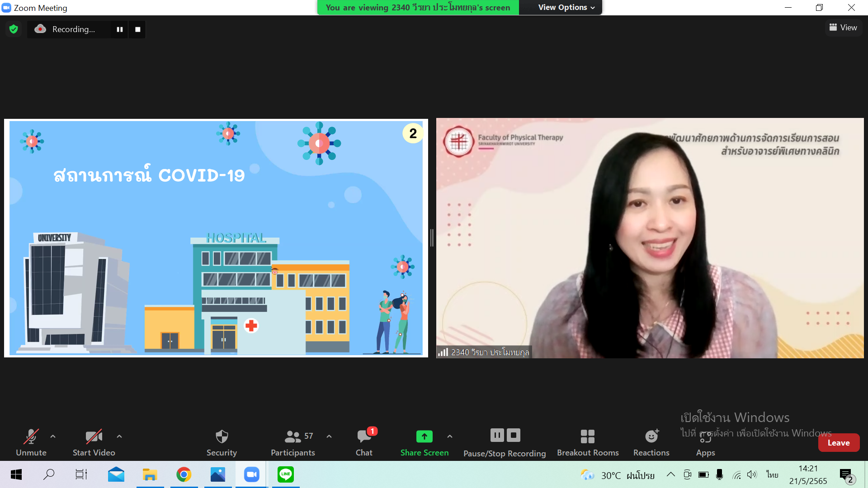Open the Participants panel

click(292, 442)
